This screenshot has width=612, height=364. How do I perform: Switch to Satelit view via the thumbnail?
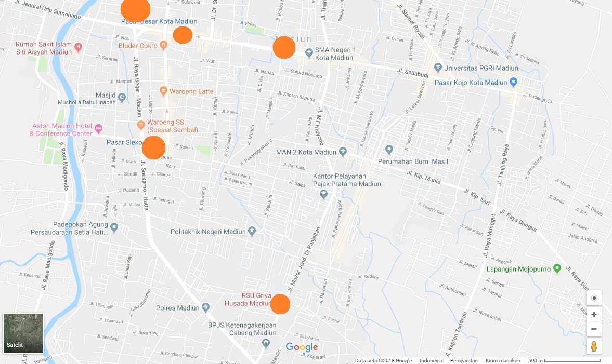pos(23,333)
